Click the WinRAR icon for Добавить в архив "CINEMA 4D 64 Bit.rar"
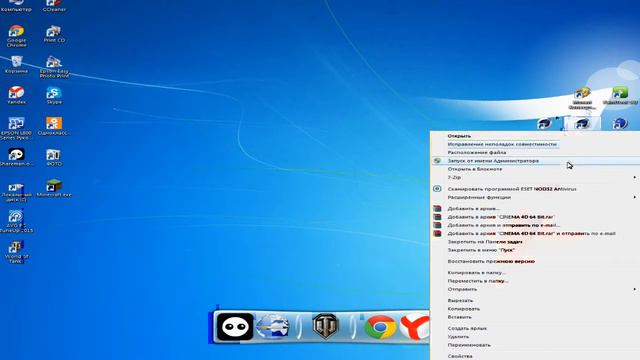 (437, 217)
